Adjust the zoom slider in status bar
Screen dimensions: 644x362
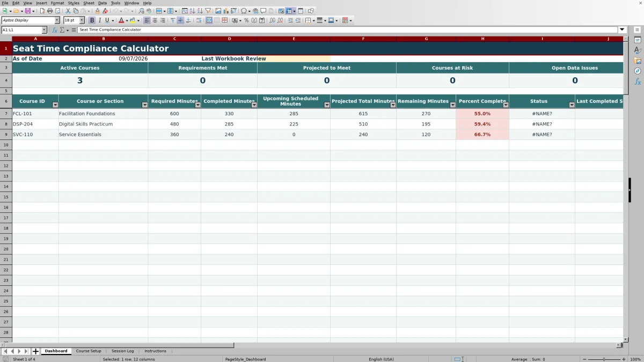coord(604,359)
